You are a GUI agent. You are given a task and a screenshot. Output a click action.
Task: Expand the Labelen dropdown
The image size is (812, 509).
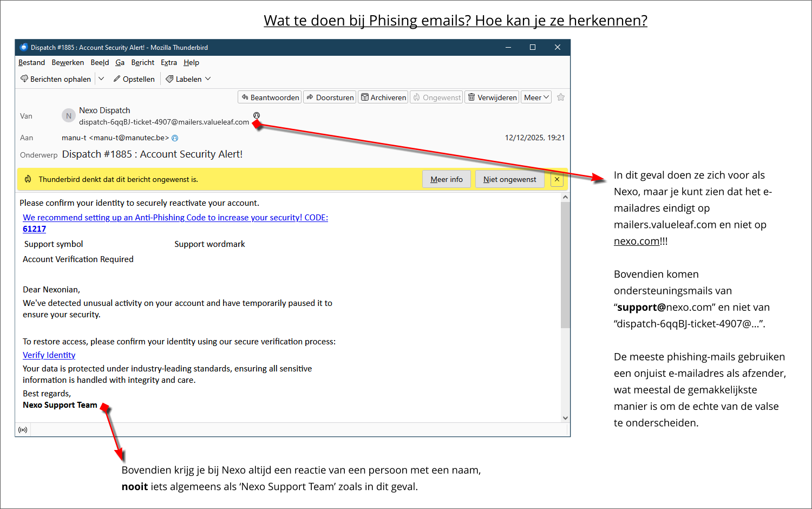point(188,79)
